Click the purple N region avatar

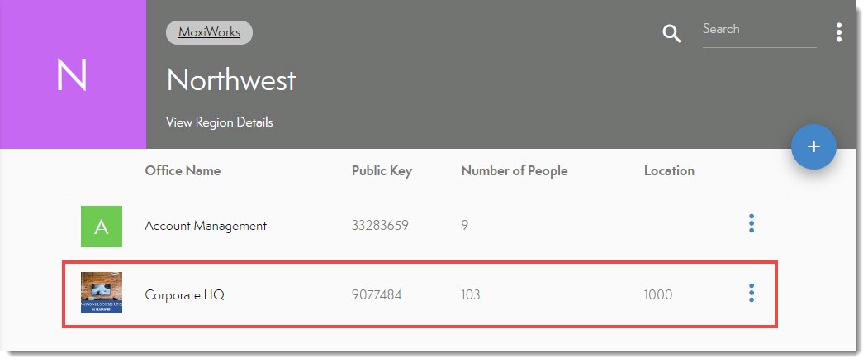[x=73, y=75]
